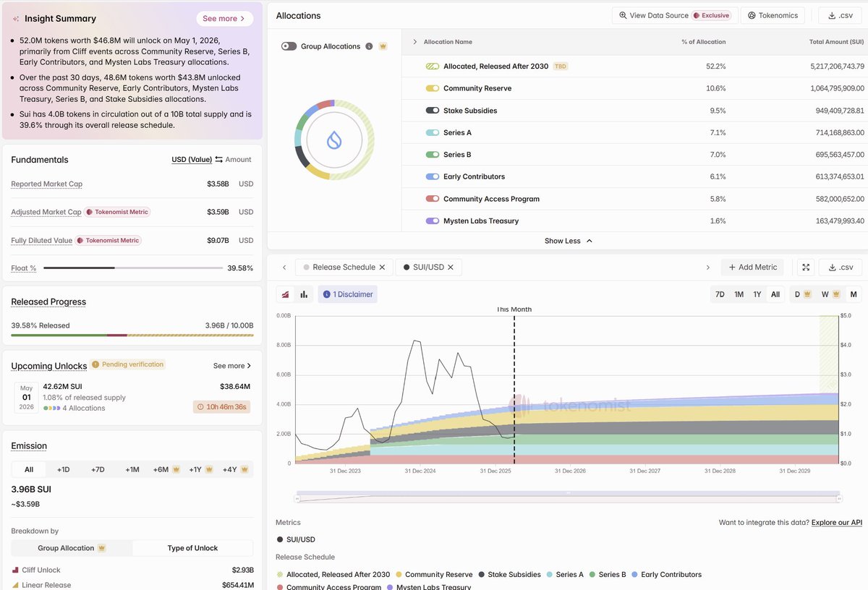
Task: Set chart range to 7D
Action: pyautogui.click(x=720, y=294)
